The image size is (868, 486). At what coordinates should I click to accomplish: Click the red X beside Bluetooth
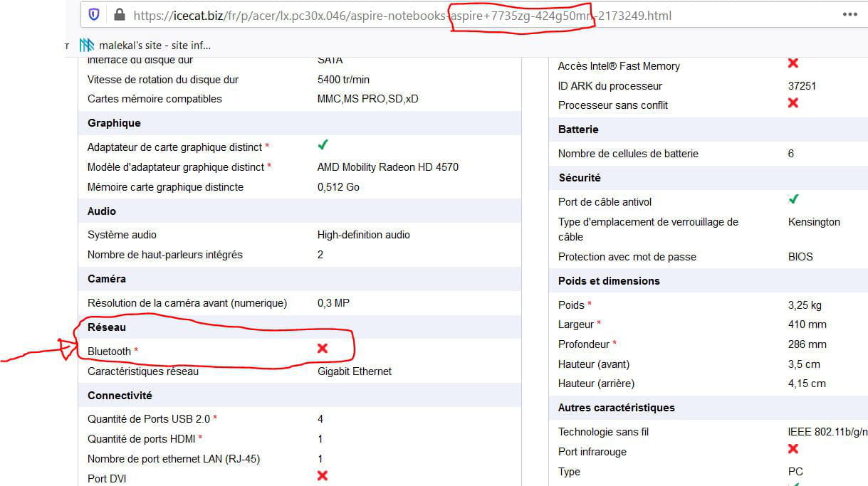[x=323, y=348]
